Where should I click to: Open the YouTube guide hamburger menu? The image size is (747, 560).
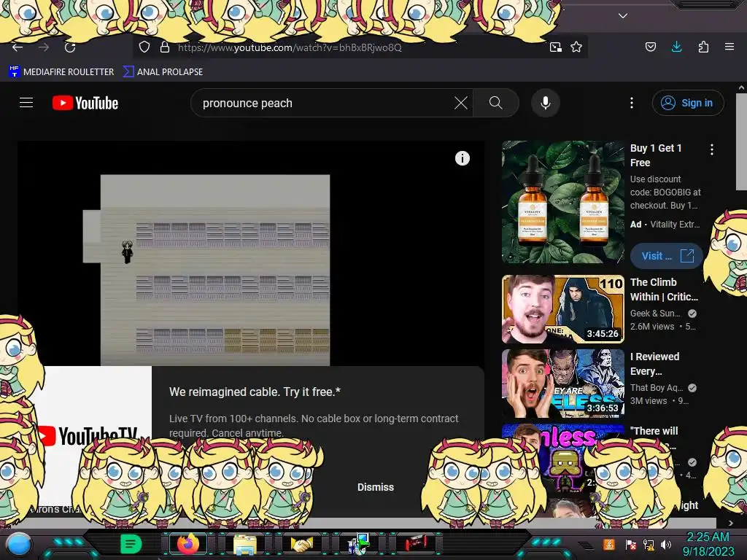click(x=26, y=103)
